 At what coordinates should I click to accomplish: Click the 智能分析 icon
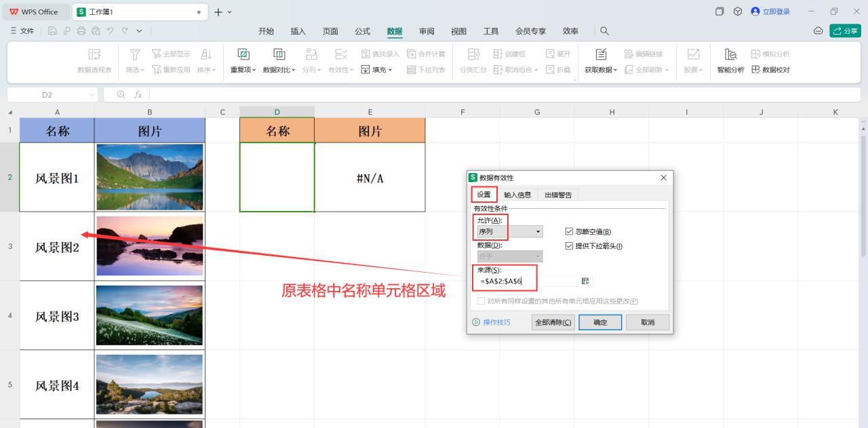[730, 54]
